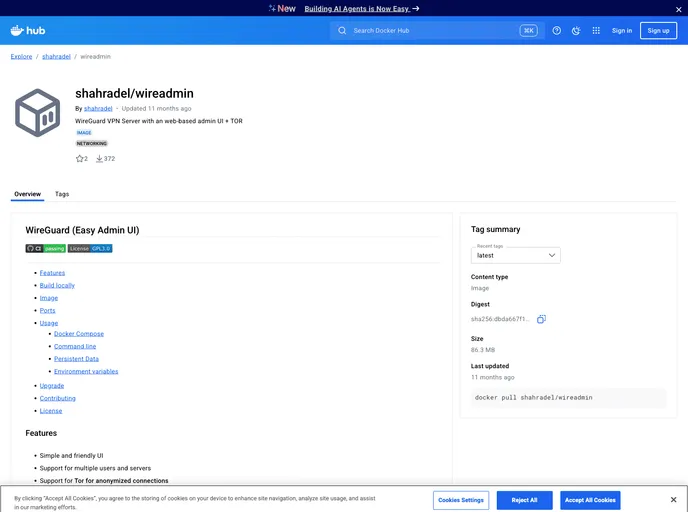The width and height of the screenshot is (688, 512).
Task: Click the License GPL3.0 badge
Action: pos(90,248)
